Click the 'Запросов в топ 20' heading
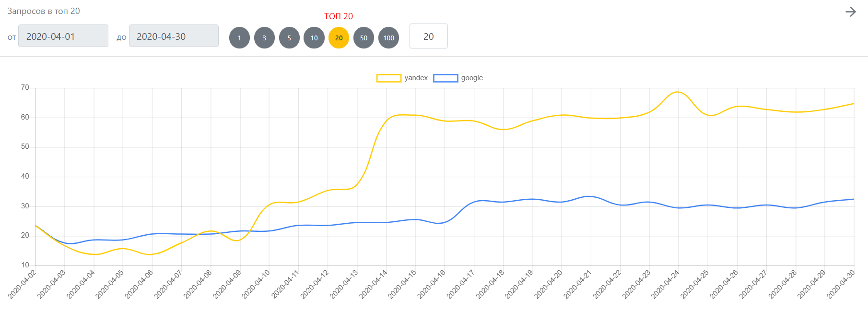 [x=44, y=11]
